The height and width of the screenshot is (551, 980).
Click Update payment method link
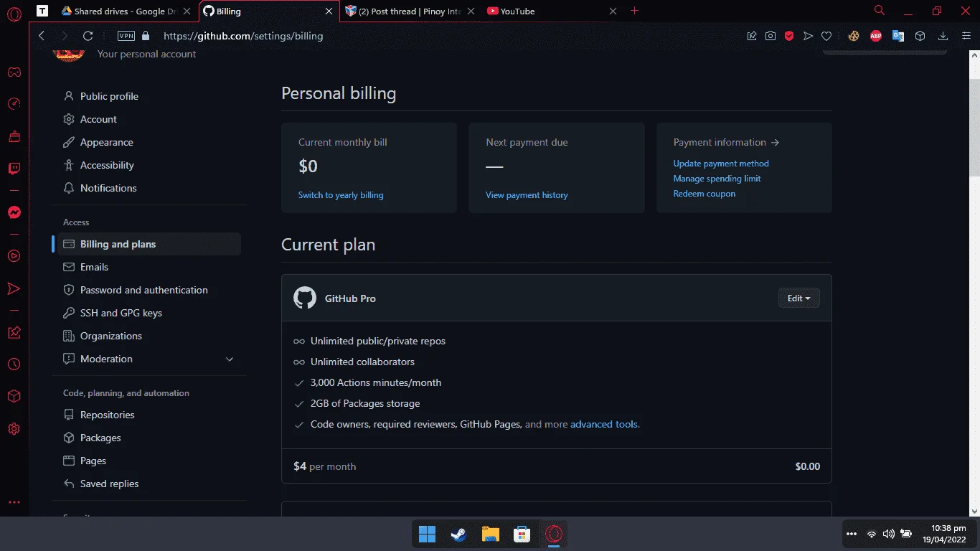pos(721,164)
